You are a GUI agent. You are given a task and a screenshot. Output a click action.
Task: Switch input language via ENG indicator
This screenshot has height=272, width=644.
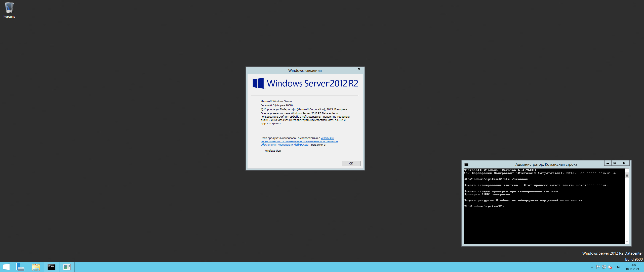(618, 267)
